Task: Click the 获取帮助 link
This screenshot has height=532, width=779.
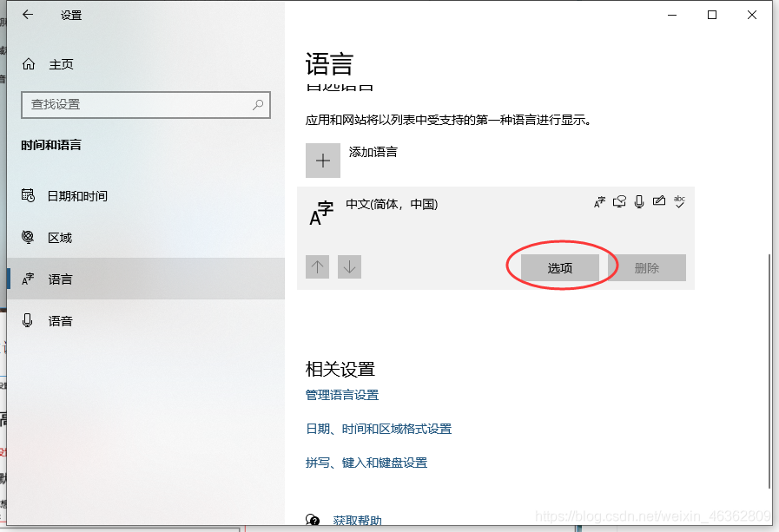Action: (x=357, y=520)
